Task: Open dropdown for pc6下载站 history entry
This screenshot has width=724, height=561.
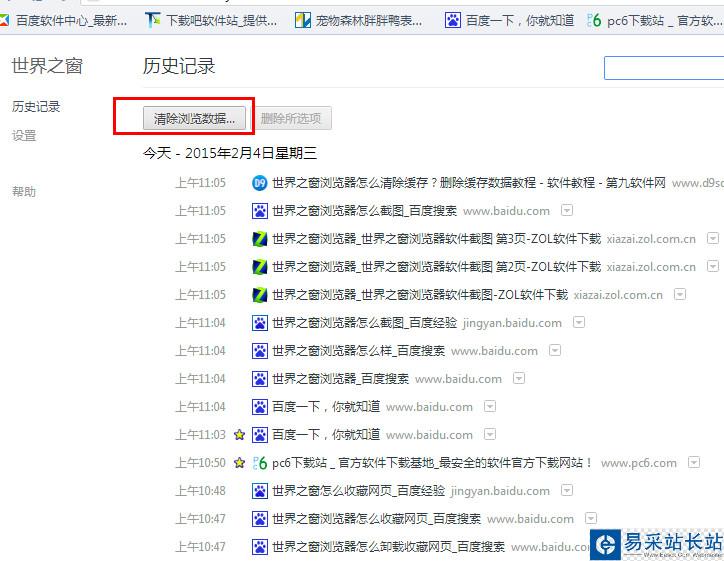Action: click(x=694, y=462)
